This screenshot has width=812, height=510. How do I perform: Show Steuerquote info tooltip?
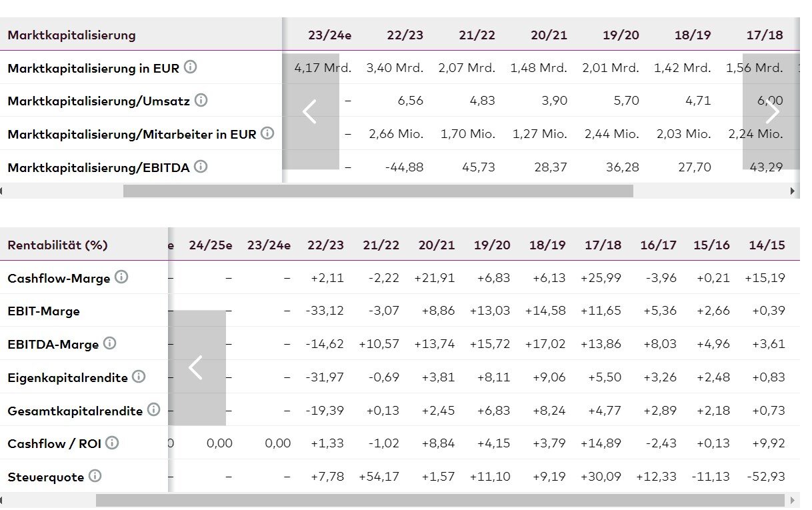pos(95,476)
